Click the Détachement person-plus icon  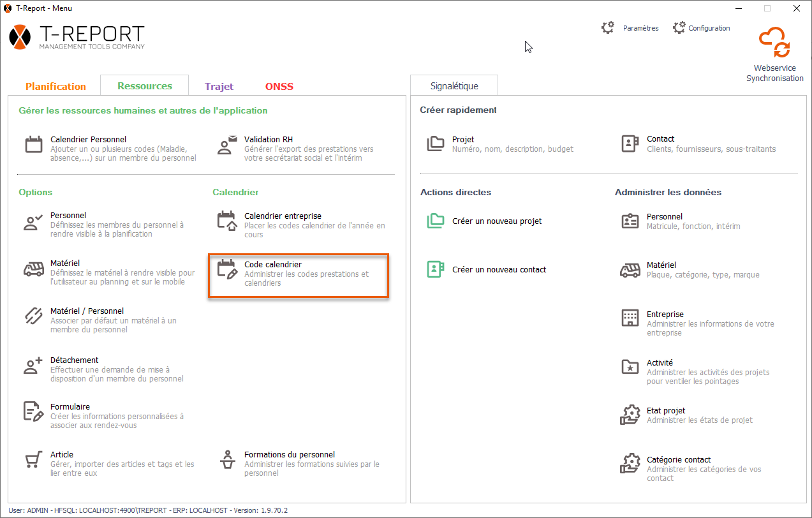33,366
